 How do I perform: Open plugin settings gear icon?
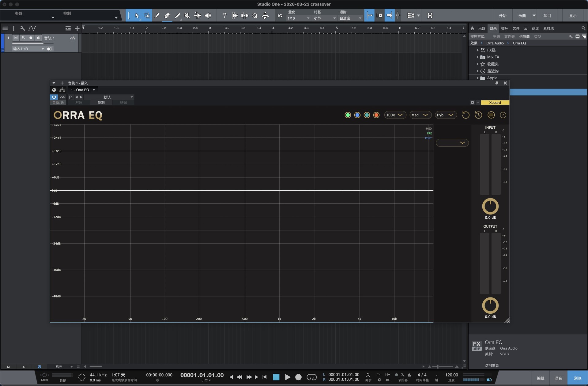pyautogui.click(x=473, y=103)
